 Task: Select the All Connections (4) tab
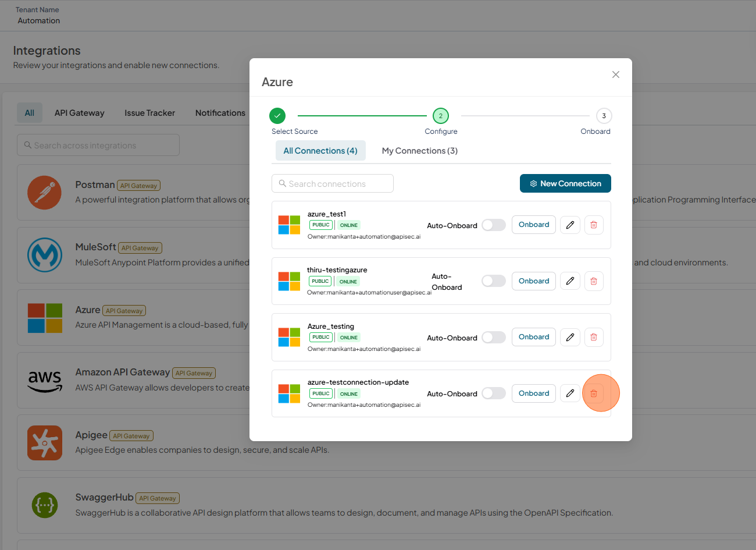(x=320, y=151)
